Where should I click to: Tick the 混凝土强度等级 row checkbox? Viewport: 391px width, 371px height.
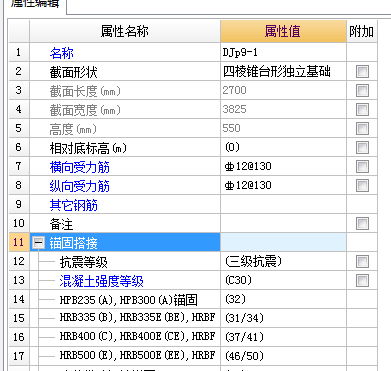point(362,280)
